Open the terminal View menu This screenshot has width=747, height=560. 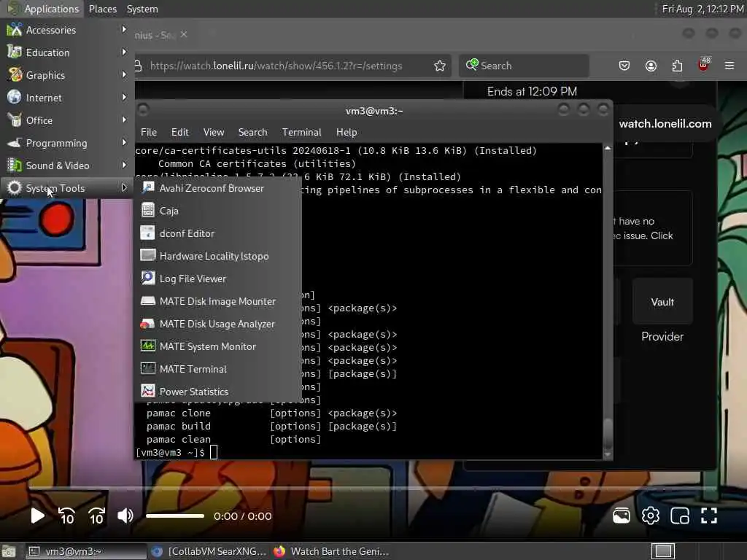point(214,132)
